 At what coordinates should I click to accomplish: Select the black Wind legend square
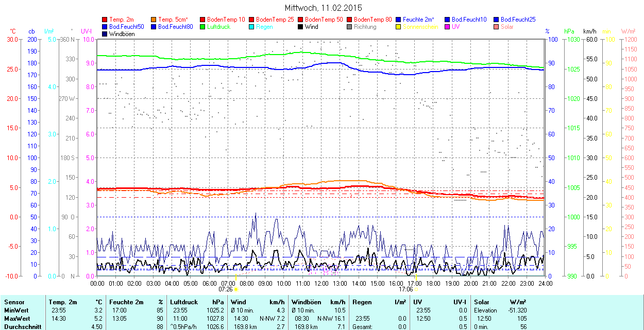(301, 27)
